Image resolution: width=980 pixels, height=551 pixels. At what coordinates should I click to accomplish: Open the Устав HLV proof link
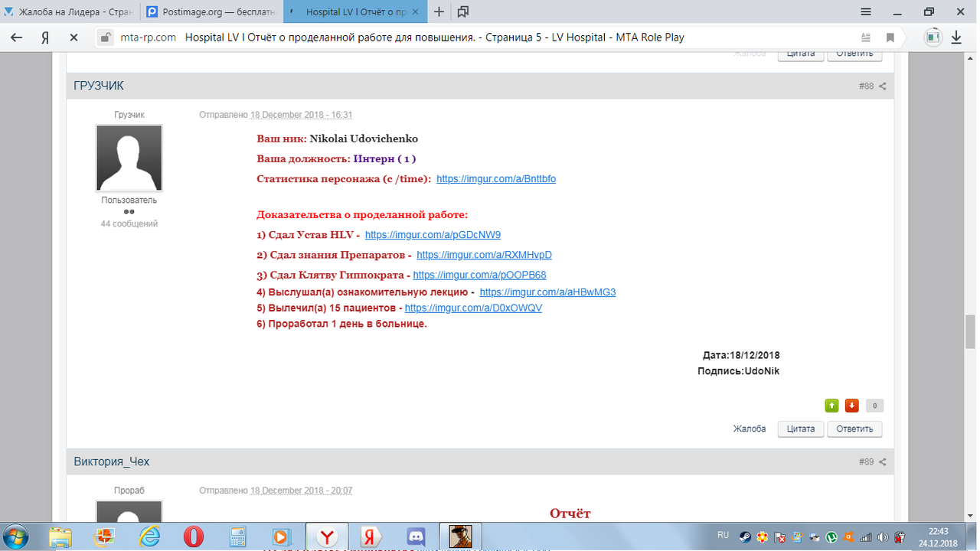pyautogui.click(x=433, y=235)
